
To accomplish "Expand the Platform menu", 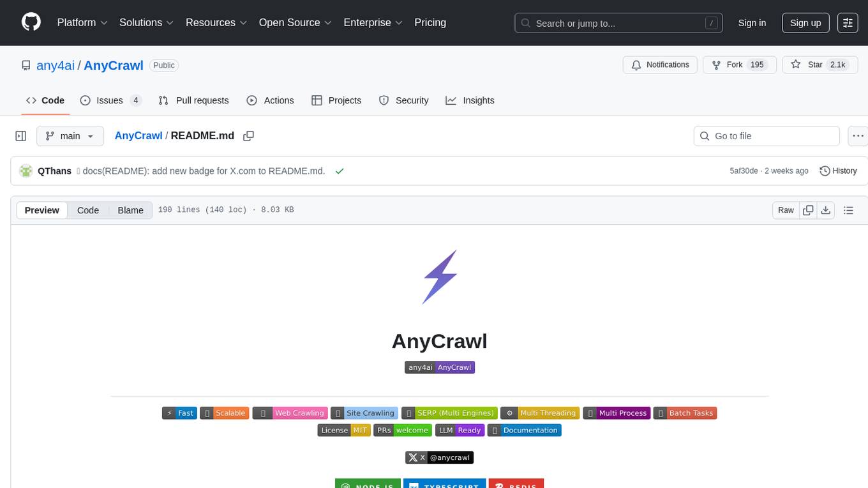I will point(82,22).
